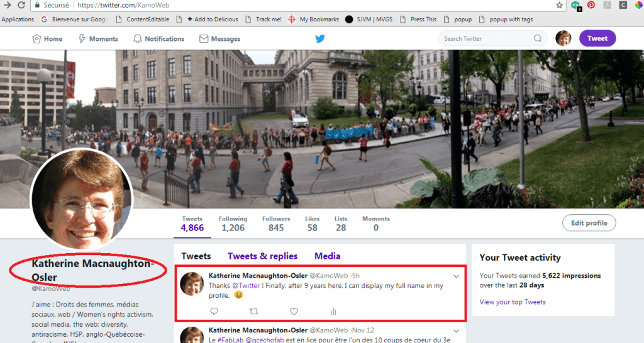
Task: Go to Messages in navigation bar
Action: coord(219,38)
